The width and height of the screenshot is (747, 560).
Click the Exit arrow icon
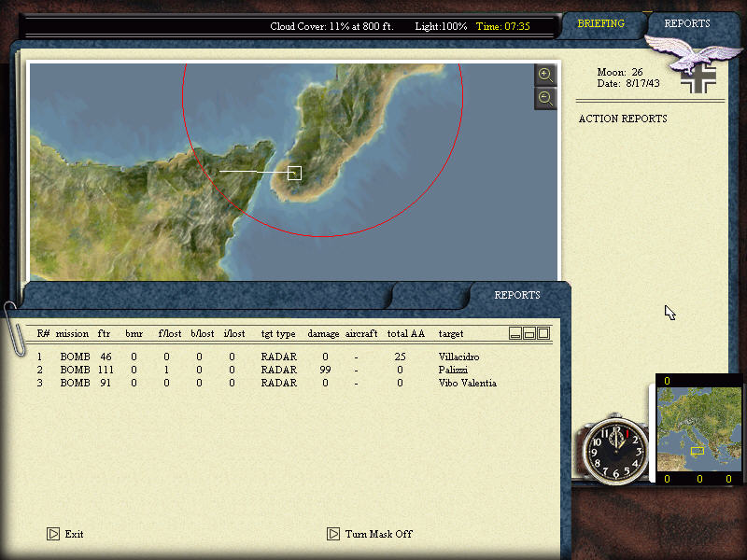click(x=53, y=534)
